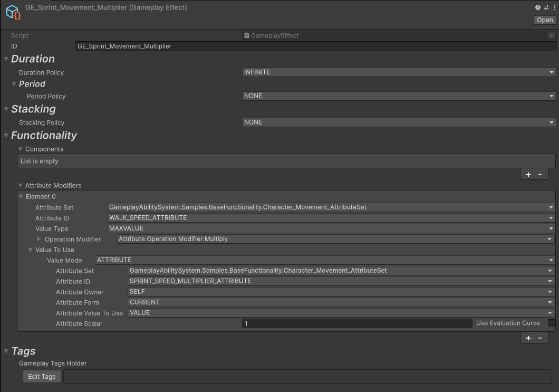Click the ScriptableObject asset icon in header
The height and width of the screenshot is (392, 559).
pyautogui.click(x=13, y=12)
